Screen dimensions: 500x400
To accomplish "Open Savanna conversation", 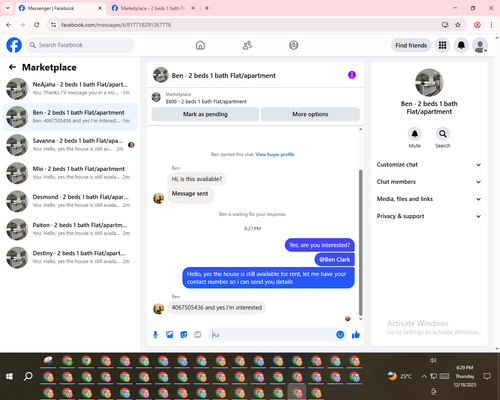I will (x=70, y=145).
